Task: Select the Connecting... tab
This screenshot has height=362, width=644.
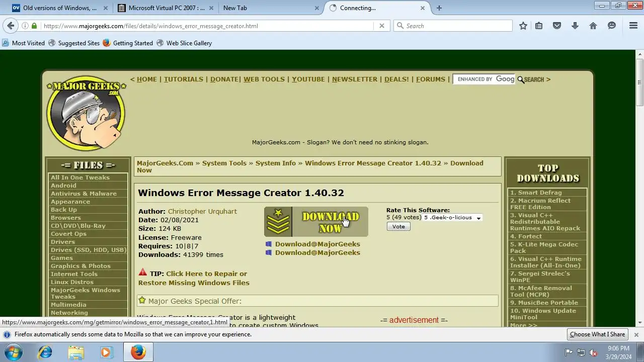Action: coord(377,8)
